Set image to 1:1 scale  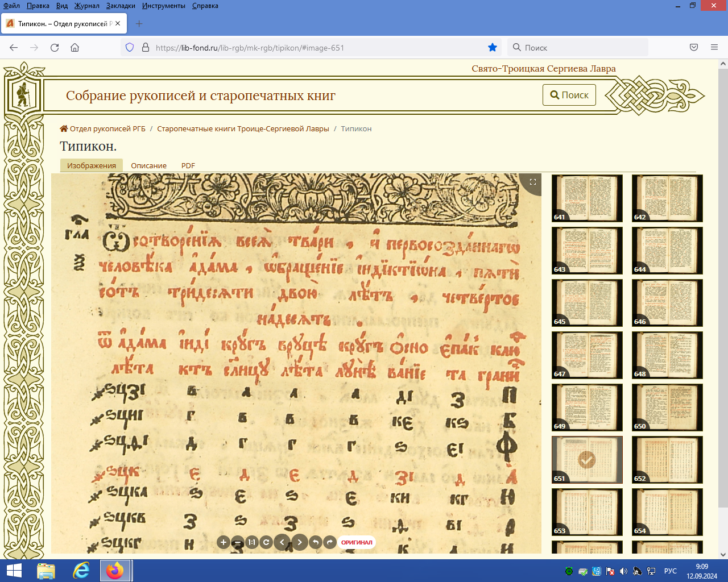tap(252, 542)
